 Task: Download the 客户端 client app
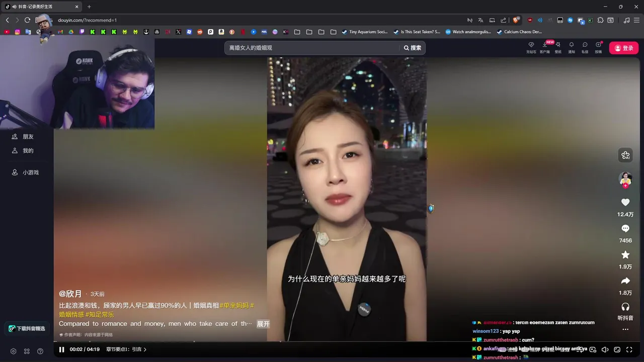545,47
